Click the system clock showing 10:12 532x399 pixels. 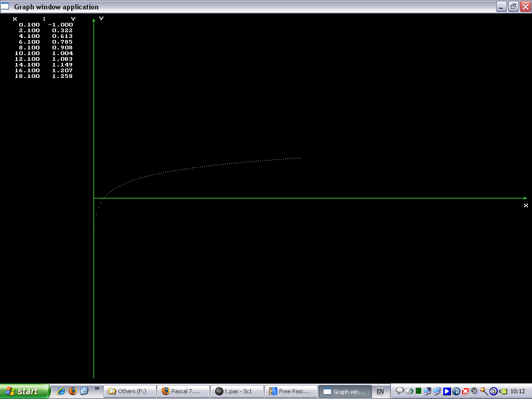click(x=517, y=391)
